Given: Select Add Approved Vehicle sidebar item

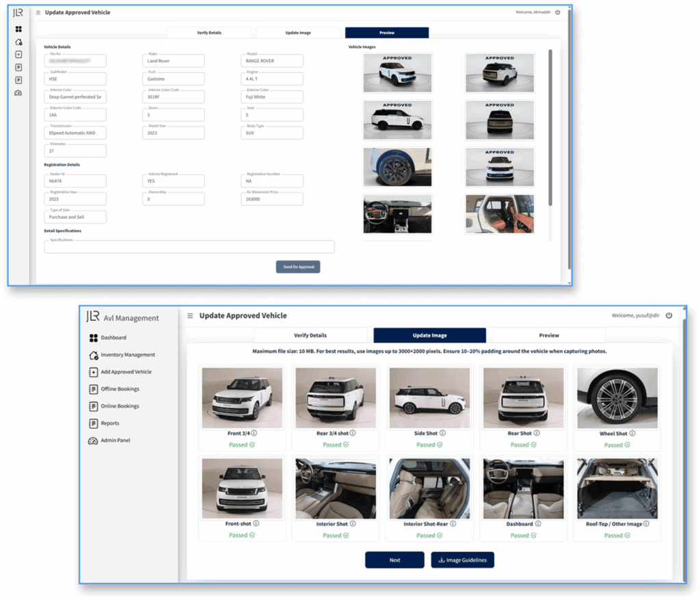Looking at the screenshot, I should (126, 372).
